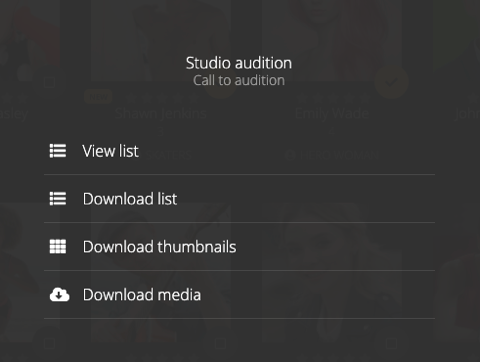Click the Download list icon
480x362 pixels.
coord(58,199)
